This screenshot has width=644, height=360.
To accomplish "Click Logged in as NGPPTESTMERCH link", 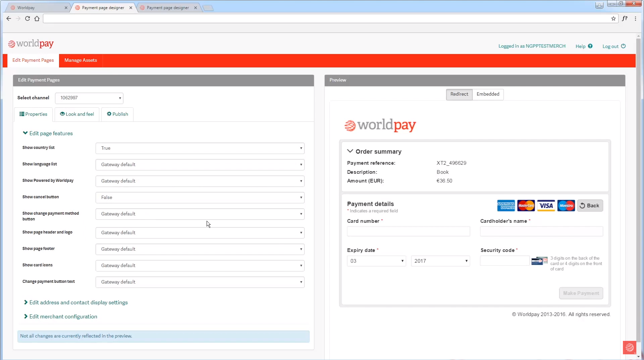I will point(532,46).
